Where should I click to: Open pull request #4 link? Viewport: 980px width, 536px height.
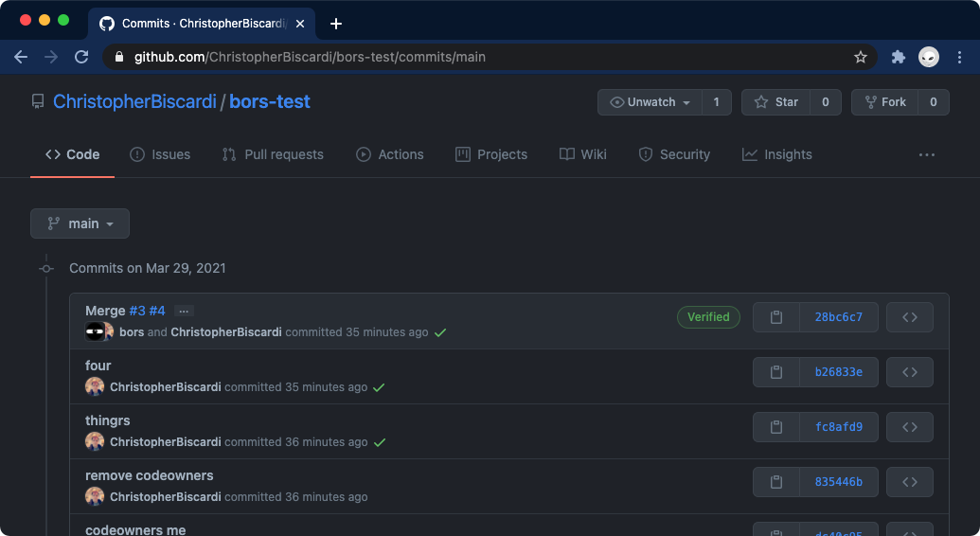tap(157, 311)
